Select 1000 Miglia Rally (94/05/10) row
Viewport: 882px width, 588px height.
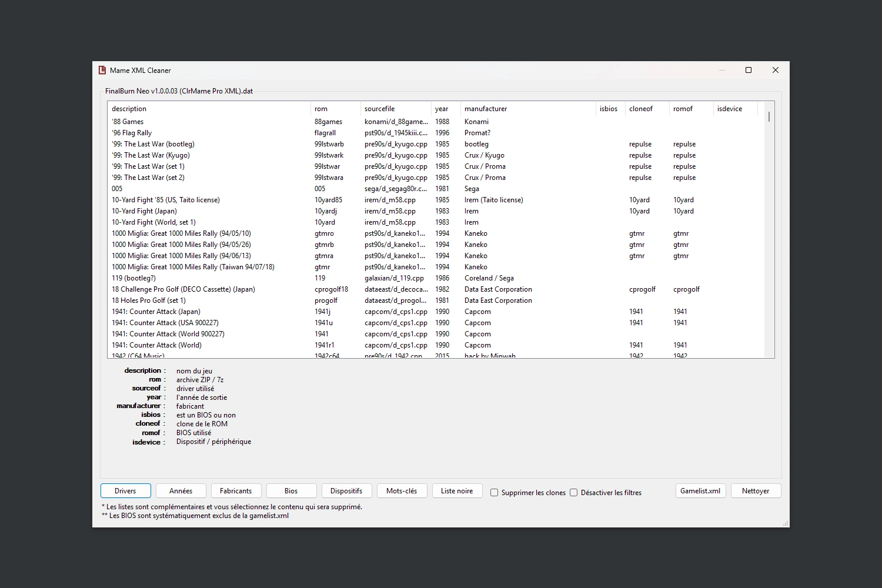436,233
